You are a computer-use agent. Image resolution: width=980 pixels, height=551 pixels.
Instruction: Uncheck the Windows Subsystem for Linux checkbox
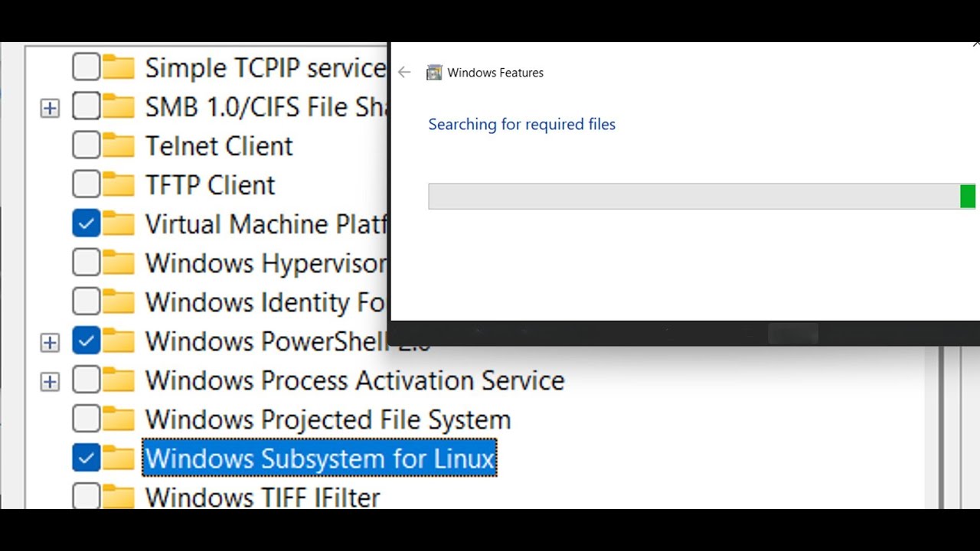[x=87, y=458]
